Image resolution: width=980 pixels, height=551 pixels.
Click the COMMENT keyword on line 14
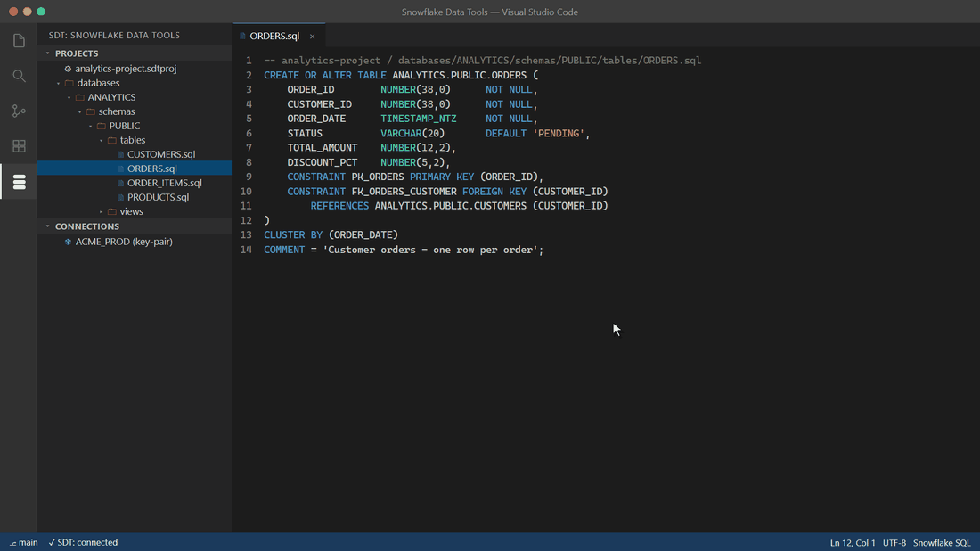[x=284, y=251]
